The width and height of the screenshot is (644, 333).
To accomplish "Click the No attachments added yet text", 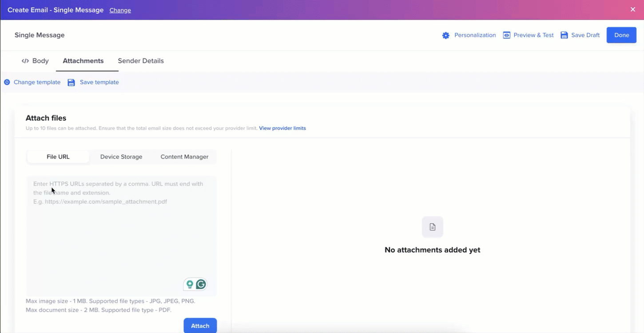I will tap(433, 250).
